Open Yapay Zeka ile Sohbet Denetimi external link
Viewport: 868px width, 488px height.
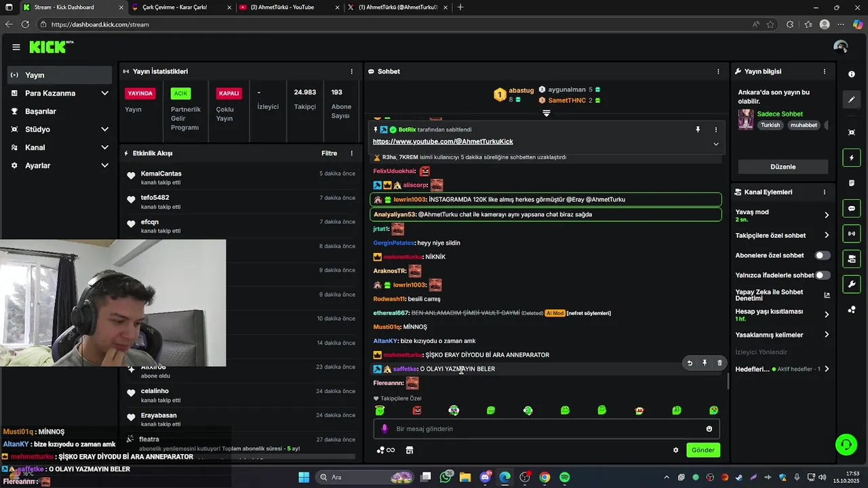tap(827, 295)
